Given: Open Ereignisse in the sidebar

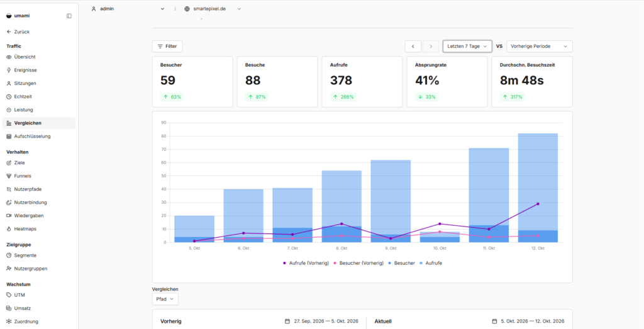Looking at the screenshot, I should coord(39,70).
